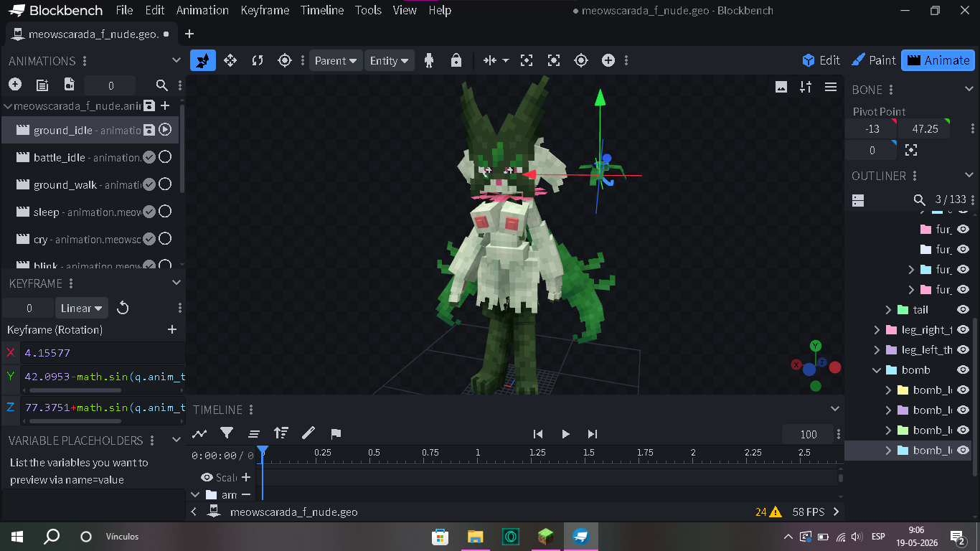The height and width of the screenshot is (551, 980).
Task: Click the padlock lock icon in toolbar
Action: coord(456,61)
